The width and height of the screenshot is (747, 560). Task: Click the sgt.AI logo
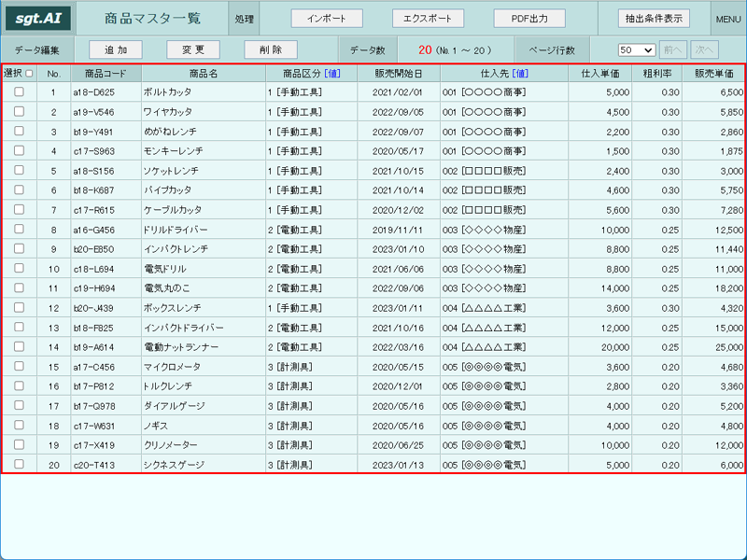point(38,19)
